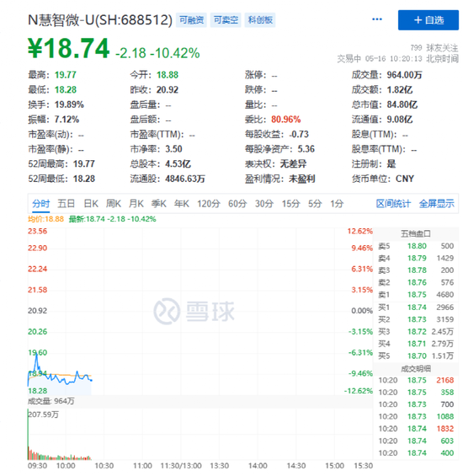Select the 买2 order row with 3159
The height and width of the screenshot is (476, 463).
pyautogui.click(x=415, y=319)
